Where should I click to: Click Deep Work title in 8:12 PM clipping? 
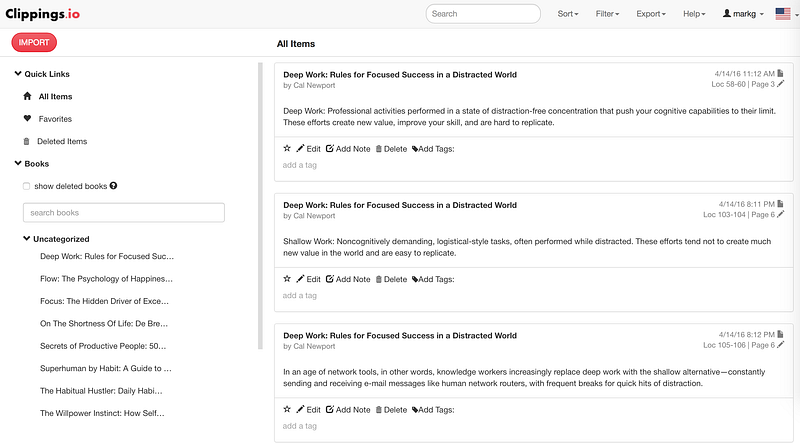pos(400,336)
